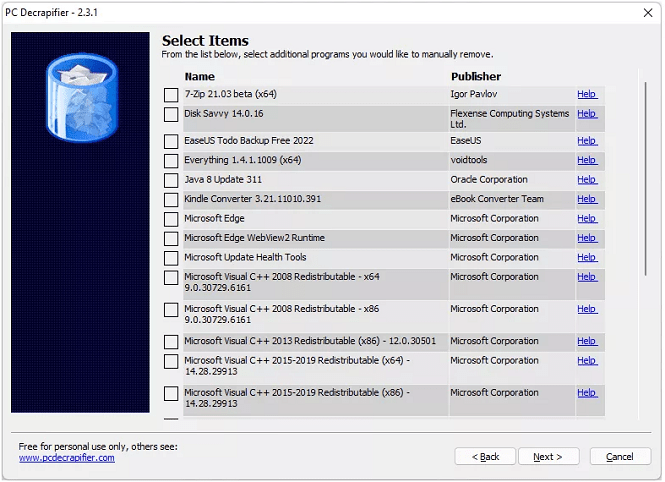Enable the Everything 1.4.1.1009 (x64) checkbox

171,161
